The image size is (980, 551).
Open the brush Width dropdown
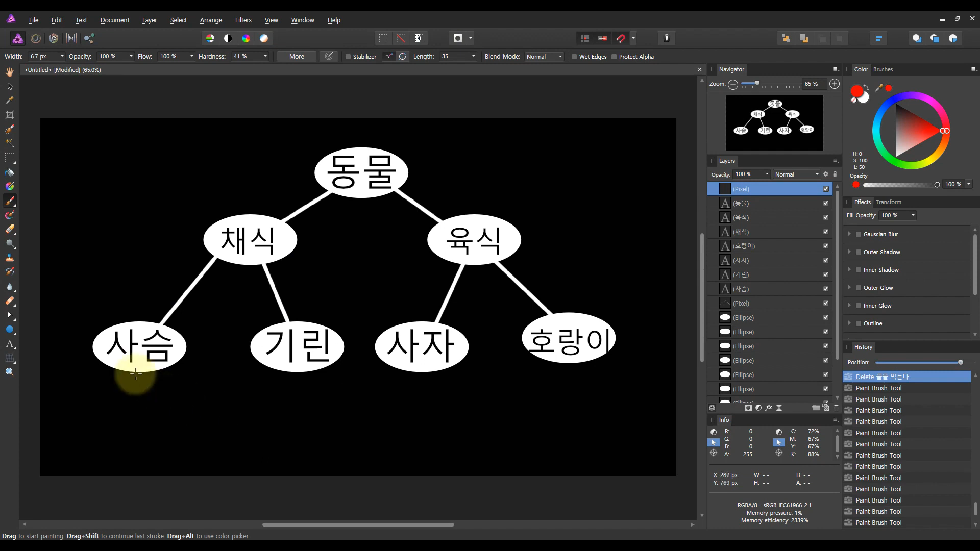coord(62,57)
